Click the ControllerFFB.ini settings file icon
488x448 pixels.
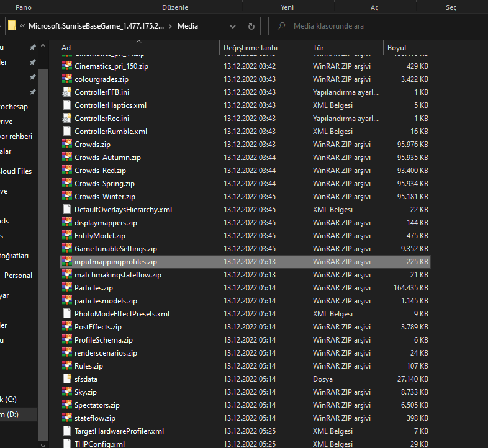coord(67,92)
